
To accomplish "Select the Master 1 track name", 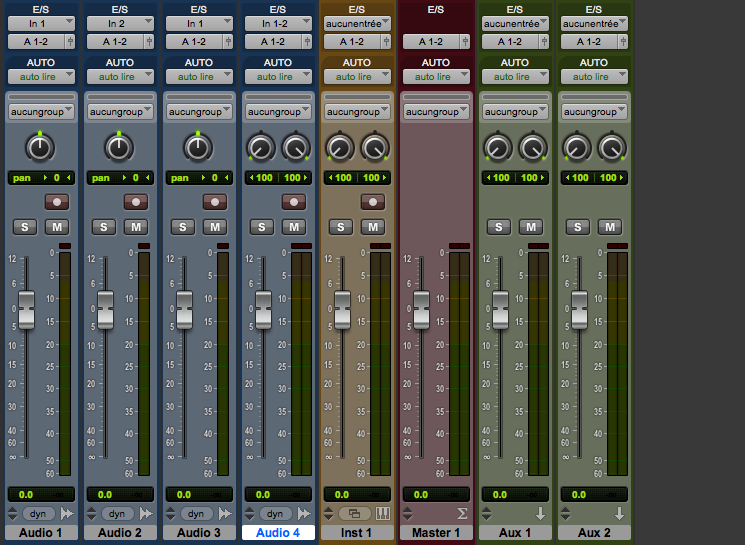I will pos(436,533).
